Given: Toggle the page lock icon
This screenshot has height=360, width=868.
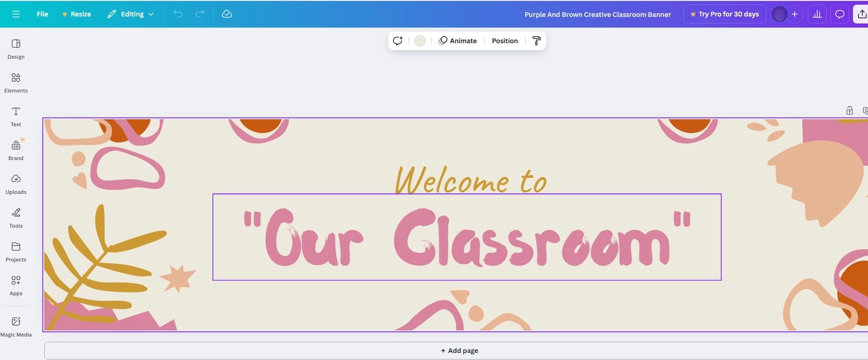Looking at the screenshot, I should click(x=850, y=111).
